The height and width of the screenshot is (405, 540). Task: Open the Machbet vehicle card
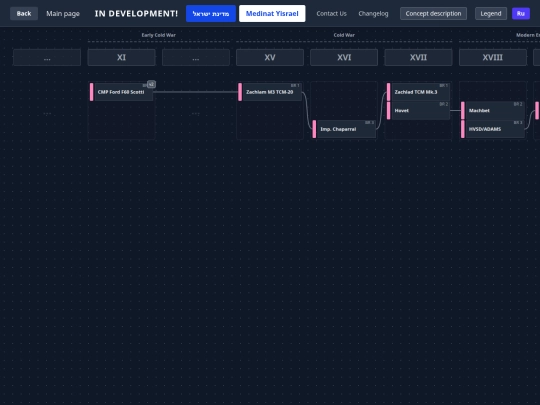pos(492,111)
